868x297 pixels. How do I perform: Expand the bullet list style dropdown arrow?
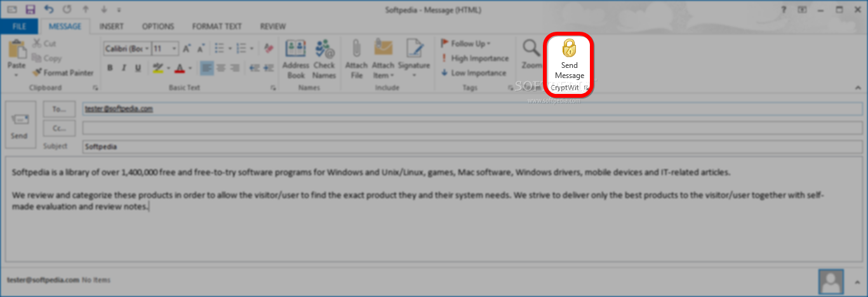click(x=229, y=49)
